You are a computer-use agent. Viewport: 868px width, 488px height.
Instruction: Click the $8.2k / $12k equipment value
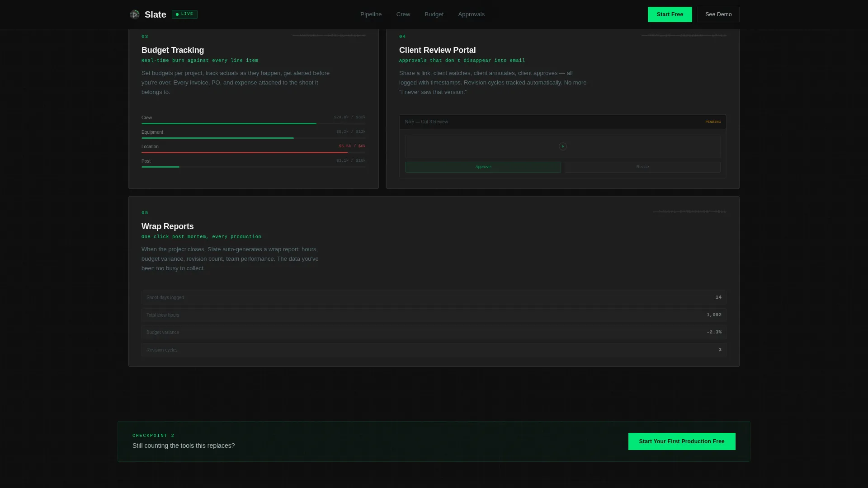point(351,132)
